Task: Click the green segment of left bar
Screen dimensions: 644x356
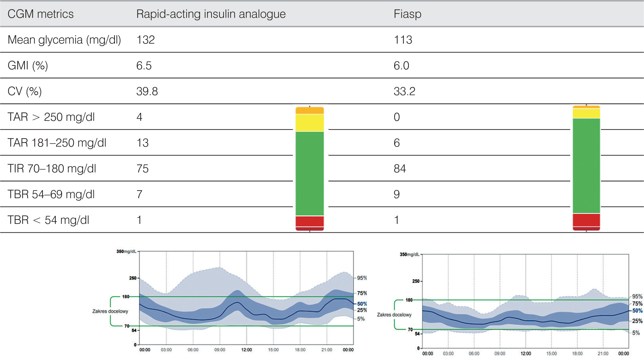Action: (x=310, y=173)
